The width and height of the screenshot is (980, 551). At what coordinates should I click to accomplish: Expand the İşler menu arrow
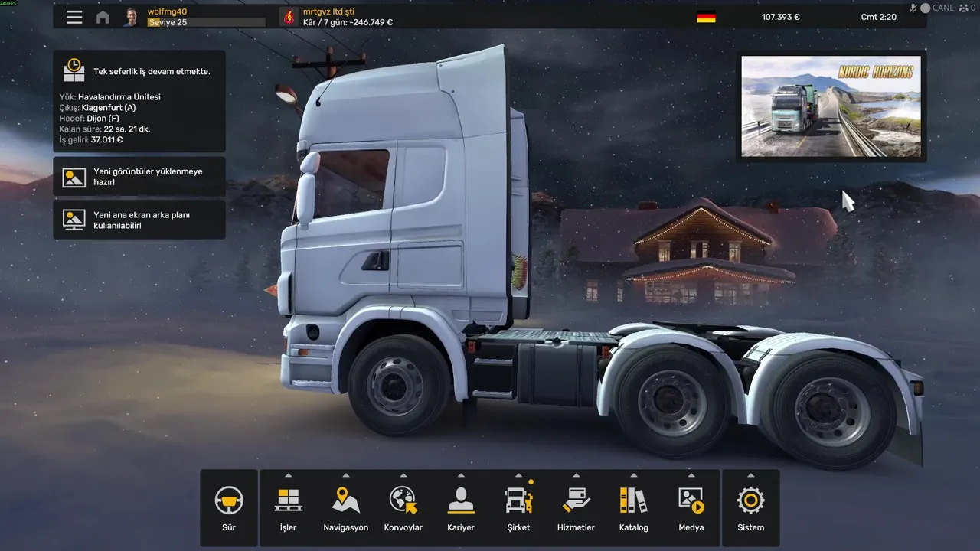tap(288, 475)
